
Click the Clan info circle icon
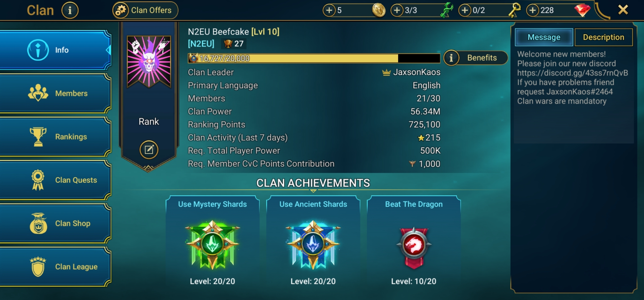tap(70, 11)
